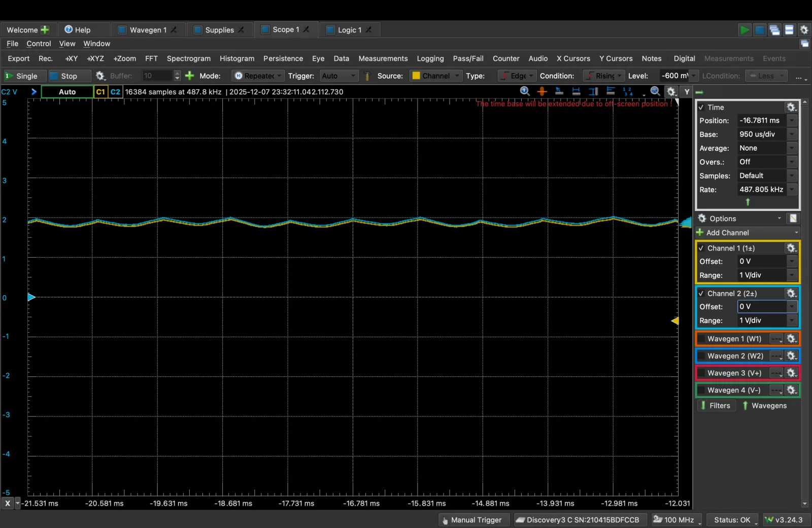
Task: Click the Stop acquisition button
Action: (x=69, y=76)
